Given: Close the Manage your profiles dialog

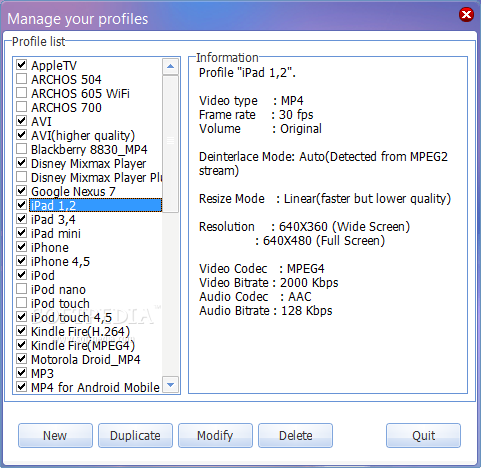Looking at the screenshot, I should [x=466, y=15].
